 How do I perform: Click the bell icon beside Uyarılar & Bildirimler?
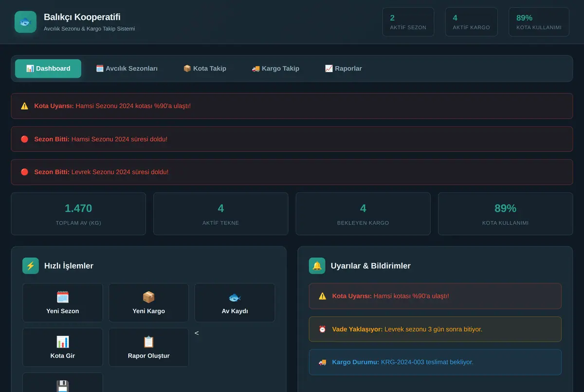tap(317, 266)
